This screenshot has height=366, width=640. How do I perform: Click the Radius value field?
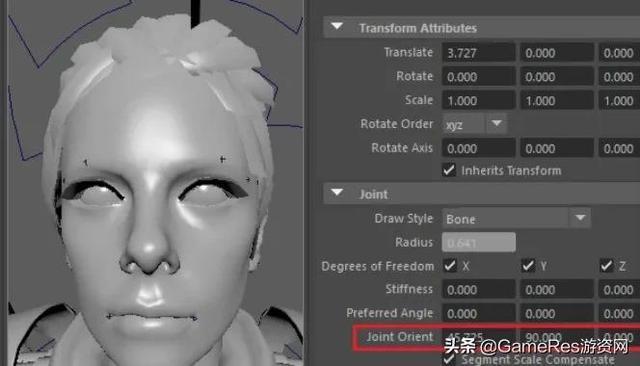click(x=478, y=242)
